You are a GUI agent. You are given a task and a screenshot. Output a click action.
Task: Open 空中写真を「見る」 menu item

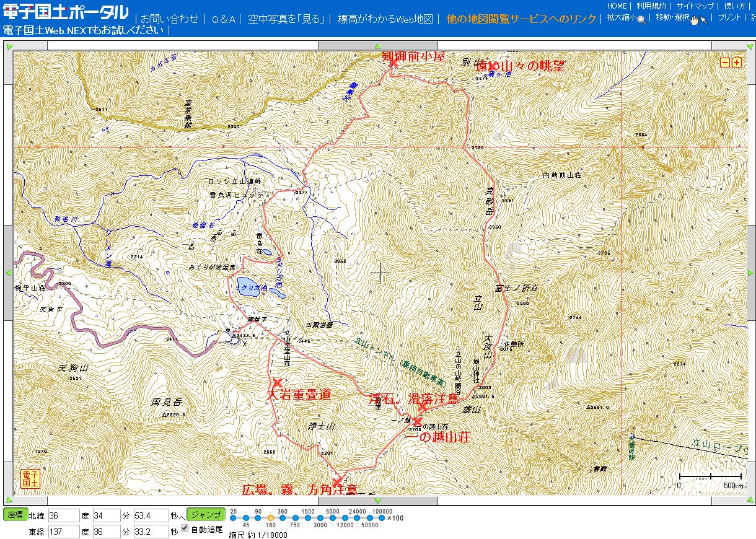click(x=287, y=19)
